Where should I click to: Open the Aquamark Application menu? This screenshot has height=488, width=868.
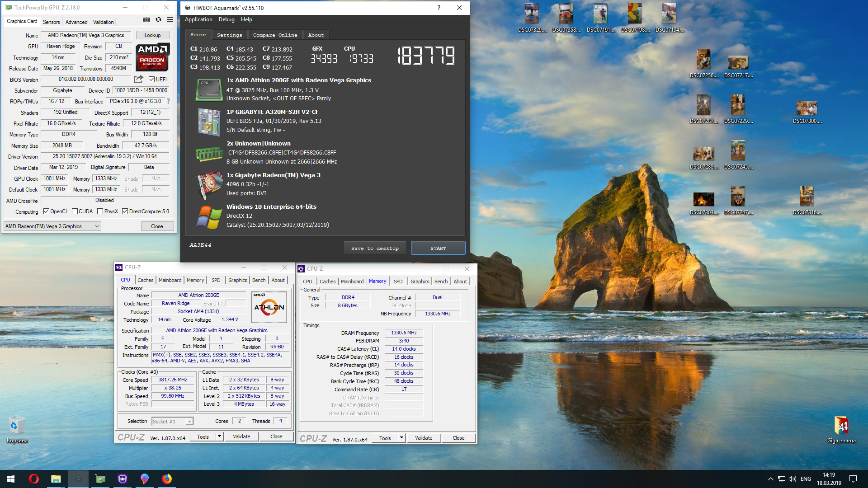click(x=198, y=19)
